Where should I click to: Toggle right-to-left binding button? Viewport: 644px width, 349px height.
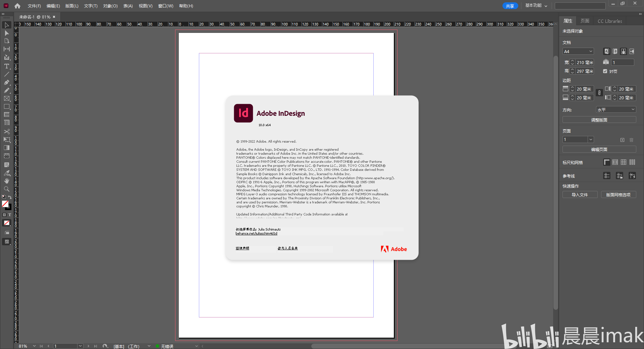[x=615, y=51]
